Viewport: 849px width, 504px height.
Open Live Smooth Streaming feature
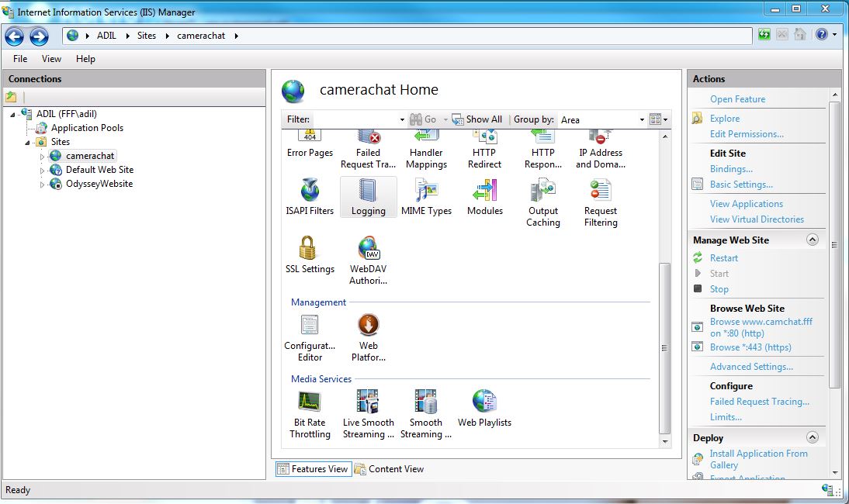coord(368,415)
